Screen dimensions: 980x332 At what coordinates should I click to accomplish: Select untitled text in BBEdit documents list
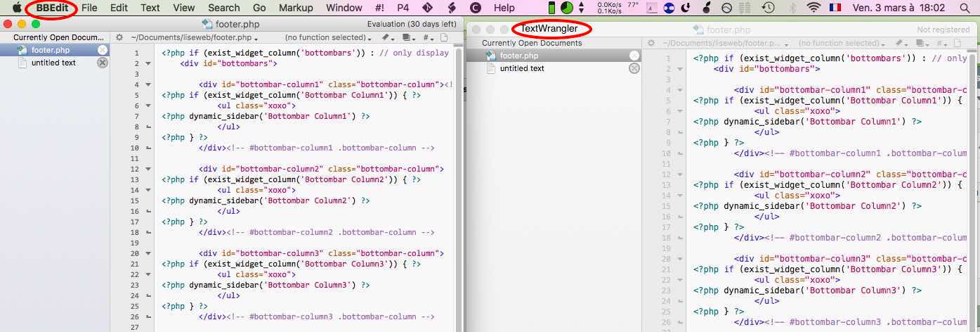53,63
